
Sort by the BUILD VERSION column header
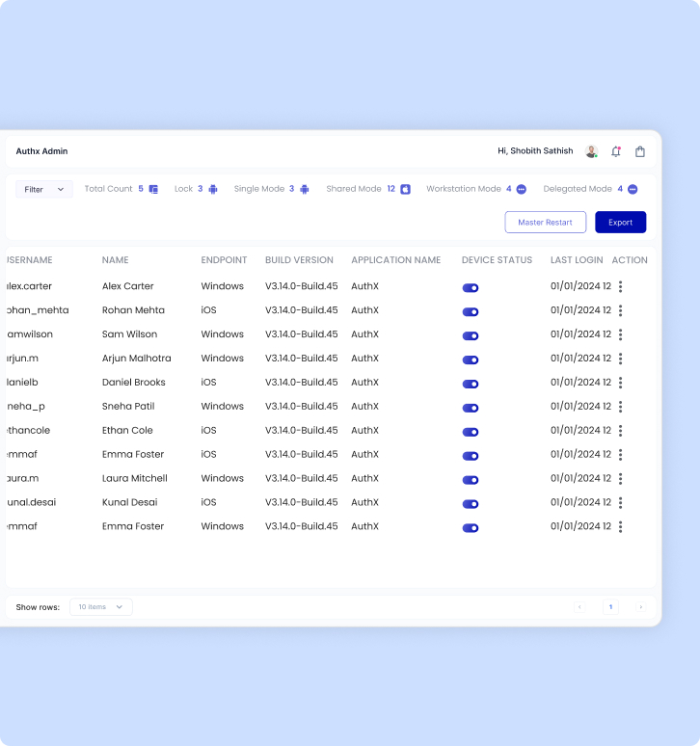coord(299,260)
